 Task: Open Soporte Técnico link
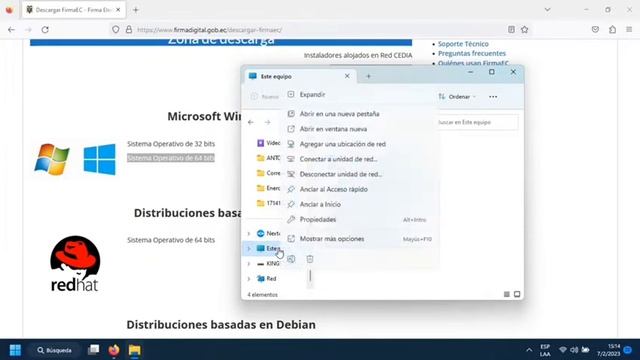coord(463,44)
